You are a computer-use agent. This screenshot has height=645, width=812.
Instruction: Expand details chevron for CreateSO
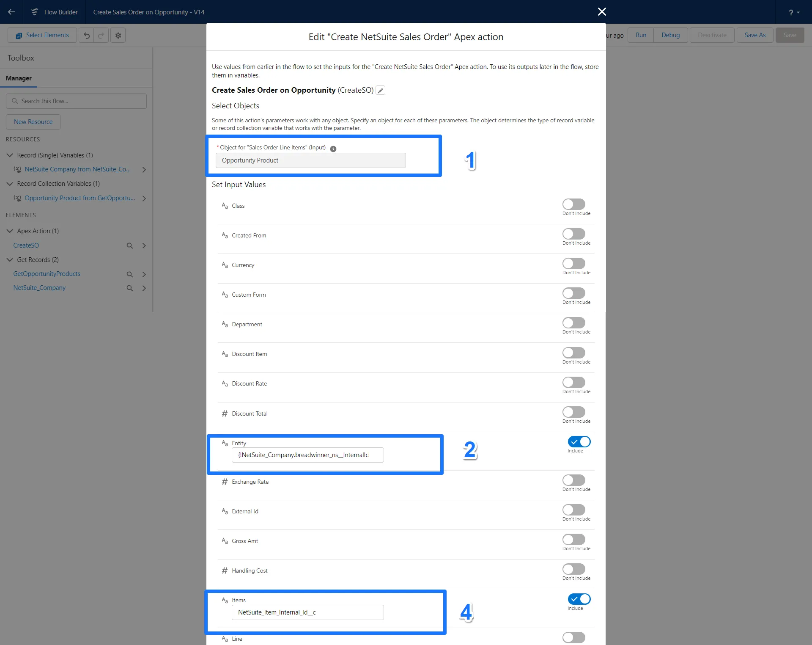pos(144,246)
